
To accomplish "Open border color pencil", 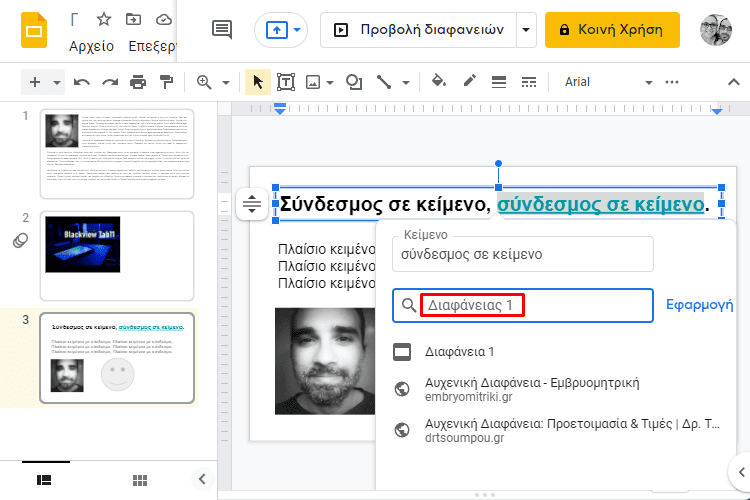I will (470, 81).
